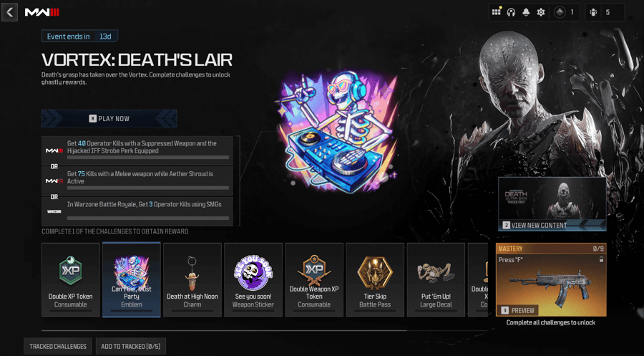Select the player rank emblem icon
644x356 pixels.
pos(560,12)
